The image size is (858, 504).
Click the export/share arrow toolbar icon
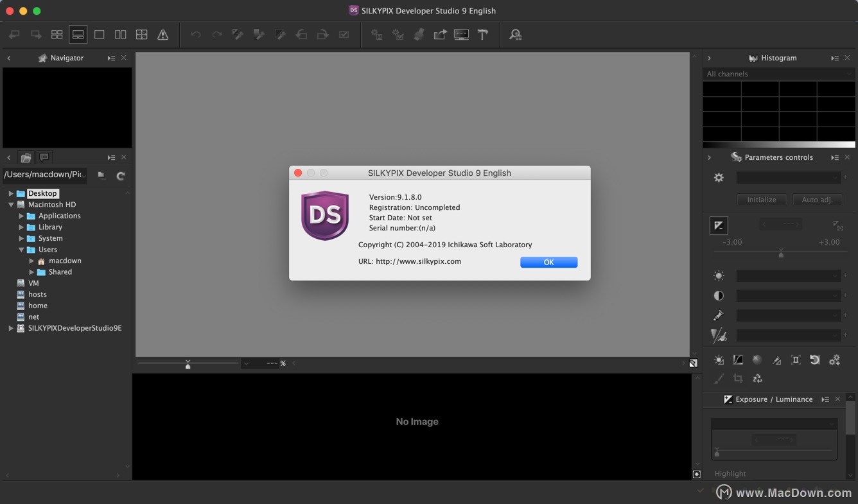tap(440, 35)
